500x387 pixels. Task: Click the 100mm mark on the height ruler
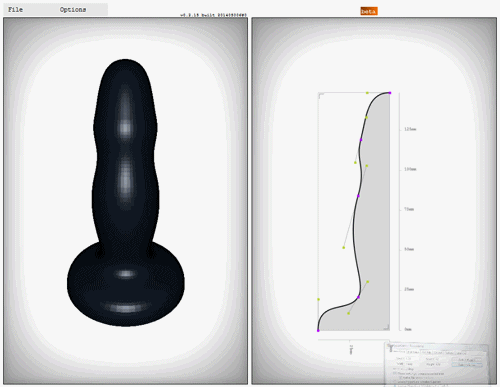pos(410,169)
